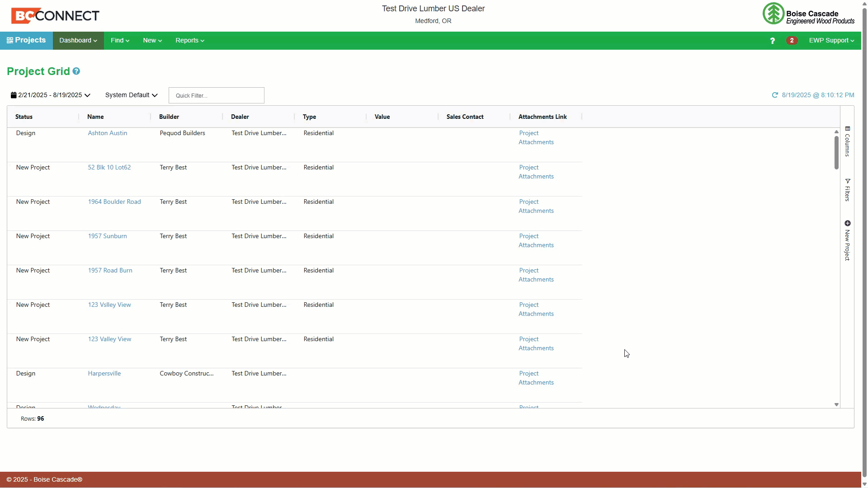Open the 1964 Boulder Road project
Screen dimensions: 868x488
[114, 202]
